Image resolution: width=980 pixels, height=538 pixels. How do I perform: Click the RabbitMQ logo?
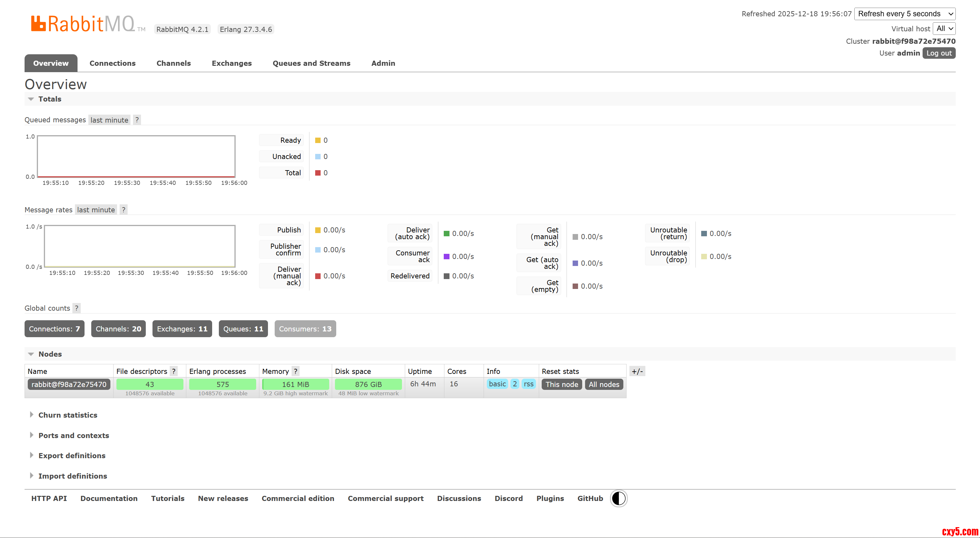click(83, 24)
